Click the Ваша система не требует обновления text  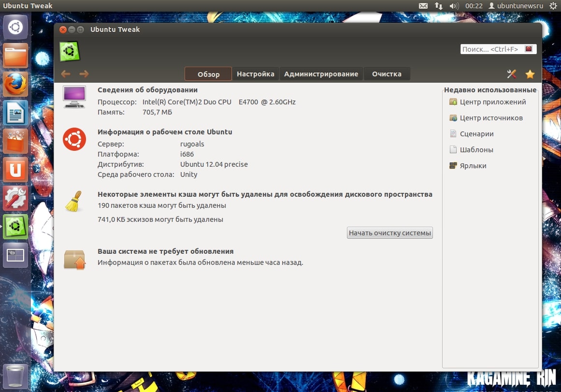[166, 251]
